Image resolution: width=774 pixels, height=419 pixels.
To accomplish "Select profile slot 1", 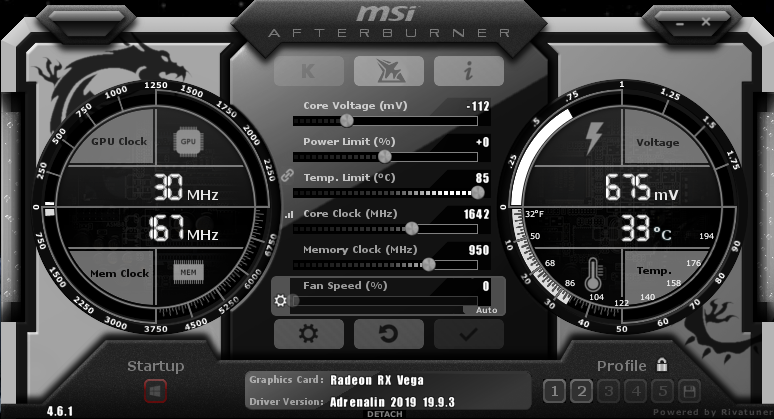I will [x=554, y=392].
